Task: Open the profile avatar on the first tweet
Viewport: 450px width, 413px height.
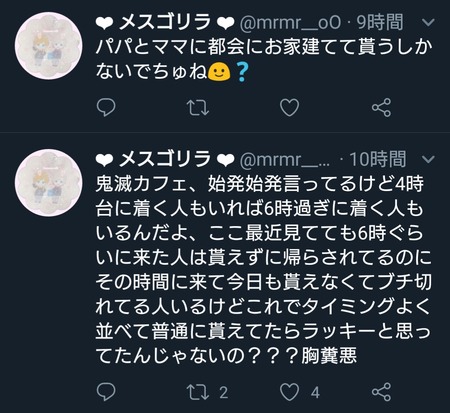Action: 49,46
